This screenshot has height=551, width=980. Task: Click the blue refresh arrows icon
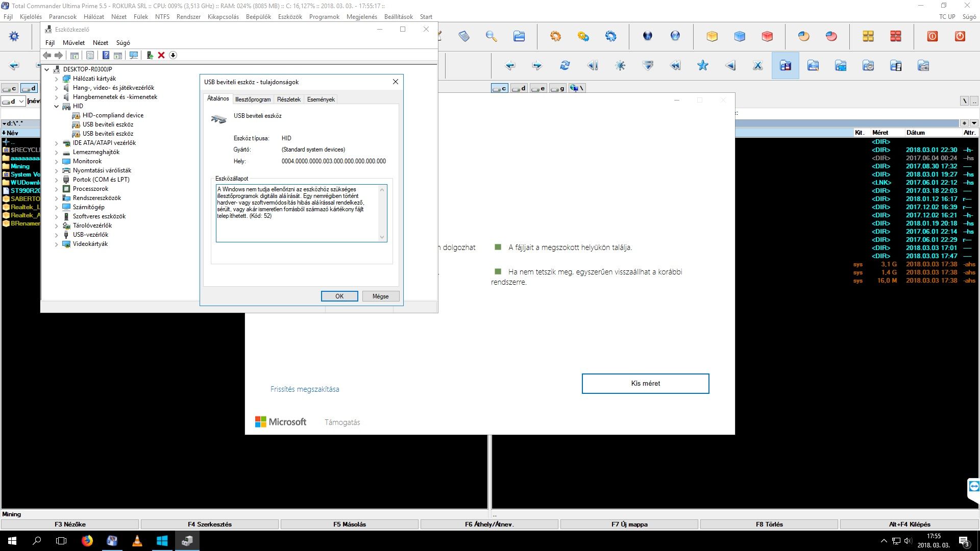pyautogui.click(x=565, y=65)
